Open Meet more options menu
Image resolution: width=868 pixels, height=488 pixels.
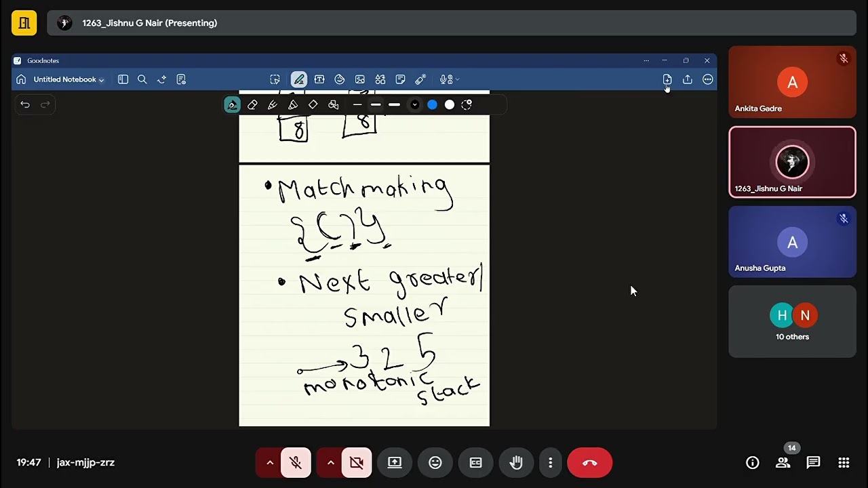pos(551,462)
